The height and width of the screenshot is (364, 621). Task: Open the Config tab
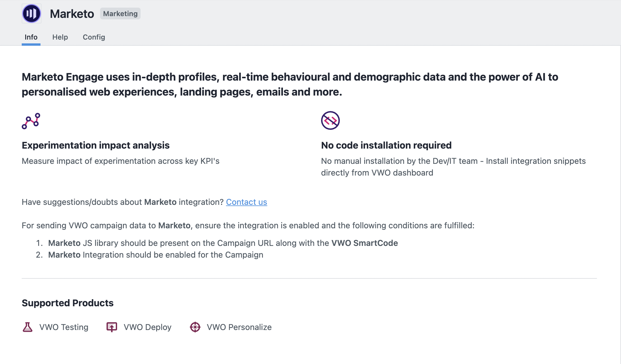click(x=94, y=37)
